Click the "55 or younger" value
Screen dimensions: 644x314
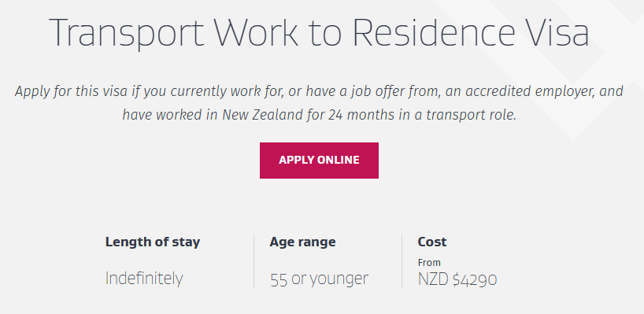pos(319,279)
